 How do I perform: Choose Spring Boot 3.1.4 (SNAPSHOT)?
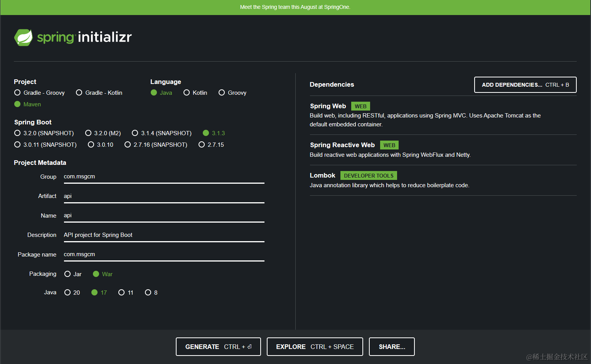162,133
